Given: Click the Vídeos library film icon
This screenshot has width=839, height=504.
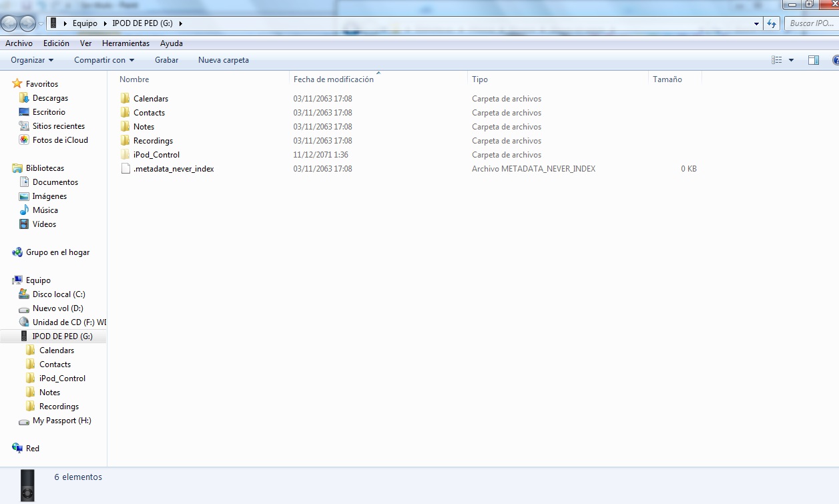Looking at the screenshot, I should pos(24,224).
